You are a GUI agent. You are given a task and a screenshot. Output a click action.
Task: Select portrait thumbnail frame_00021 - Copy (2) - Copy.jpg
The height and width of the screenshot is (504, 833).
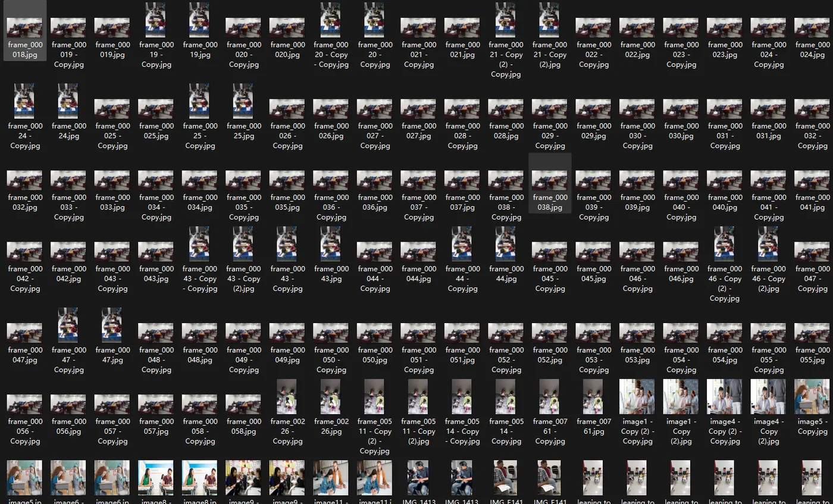(506, 20)
